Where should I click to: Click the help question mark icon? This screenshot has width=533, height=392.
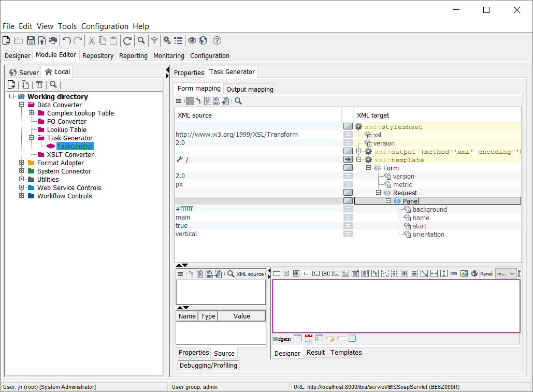[x=217, y=40]
